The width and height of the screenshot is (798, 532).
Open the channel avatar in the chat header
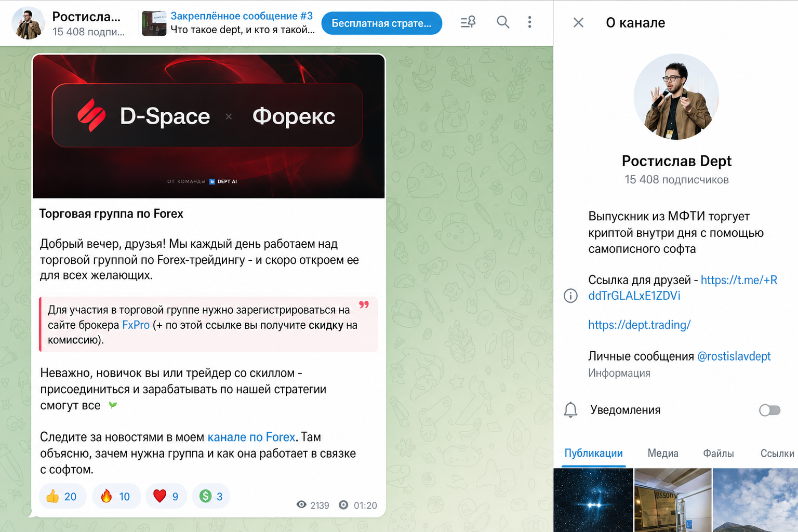(x=28, y=23)
